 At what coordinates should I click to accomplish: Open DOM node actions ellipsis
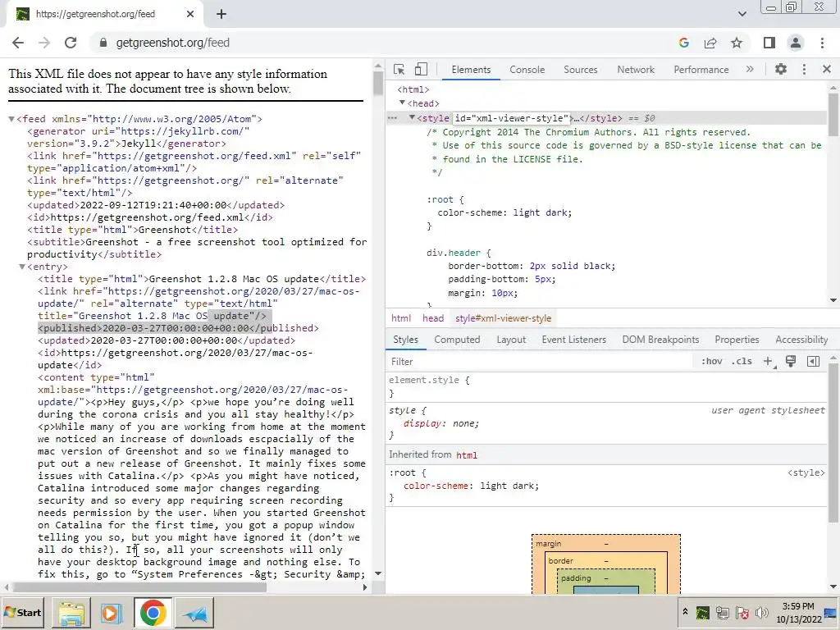(393, 118)
